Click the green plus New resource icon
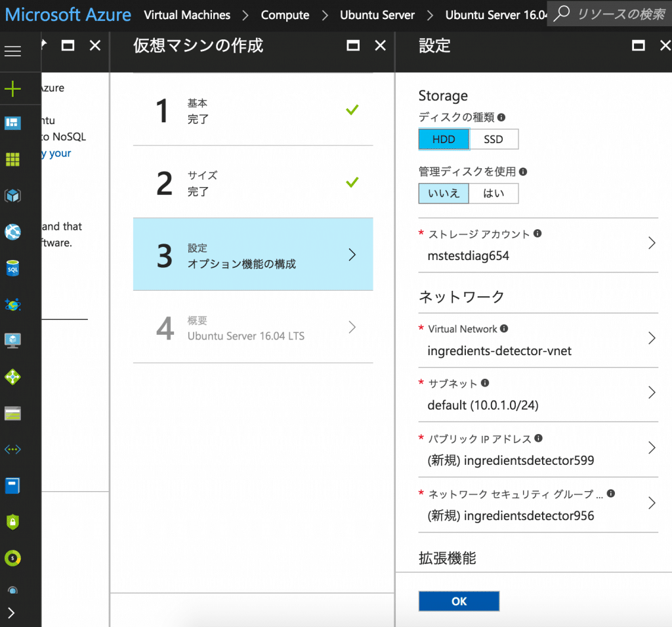The image size is (672, 627). [12, 89]
